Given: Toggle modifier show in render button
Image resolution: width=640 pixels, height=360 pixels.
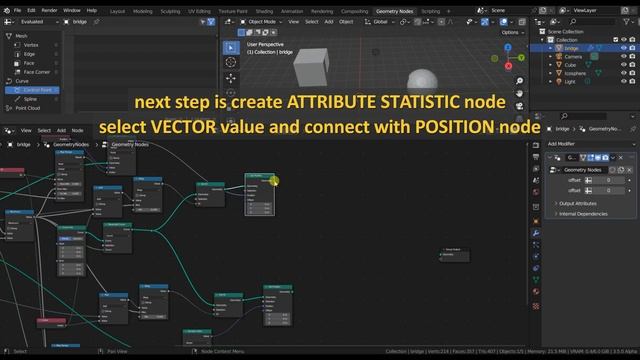Looking at the screenshot, I should tap(605, 158).
